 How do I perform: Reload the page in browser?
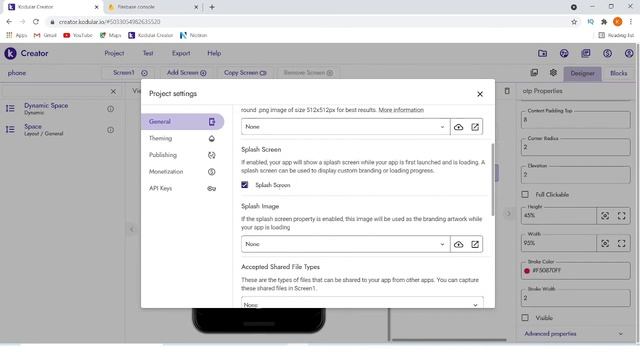(x=36, y=22)
